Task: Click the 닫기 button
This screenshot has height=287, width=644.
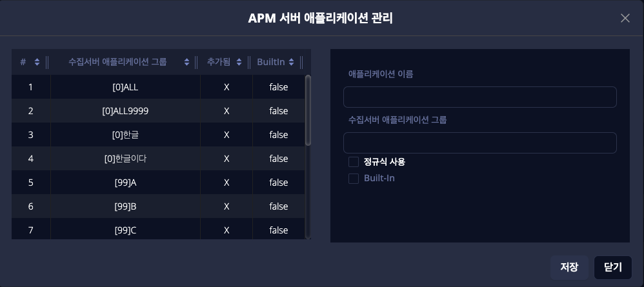Action: tap(612, 267)
